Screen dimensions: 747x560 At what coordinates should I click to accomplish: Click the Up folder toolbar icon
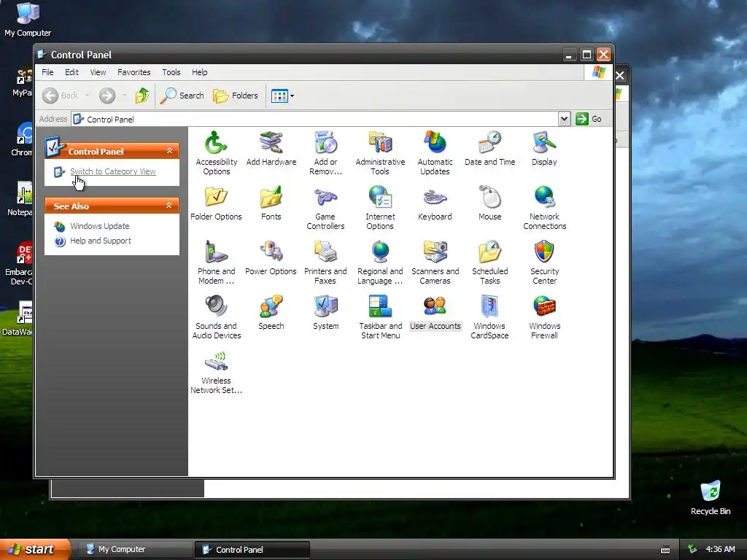(142, 96)
